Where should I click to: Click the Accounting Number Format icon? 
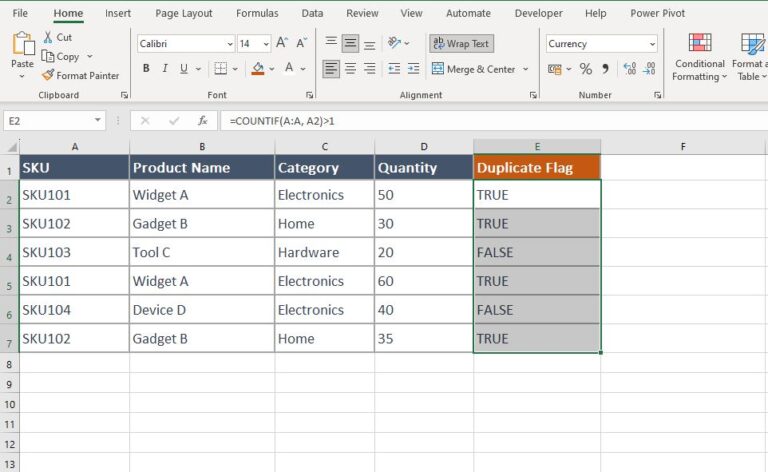pyautogui.click(x=554, y=69)
